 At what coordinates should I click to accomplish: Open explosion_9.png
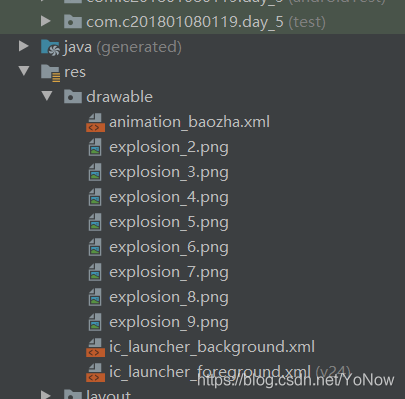169,323
